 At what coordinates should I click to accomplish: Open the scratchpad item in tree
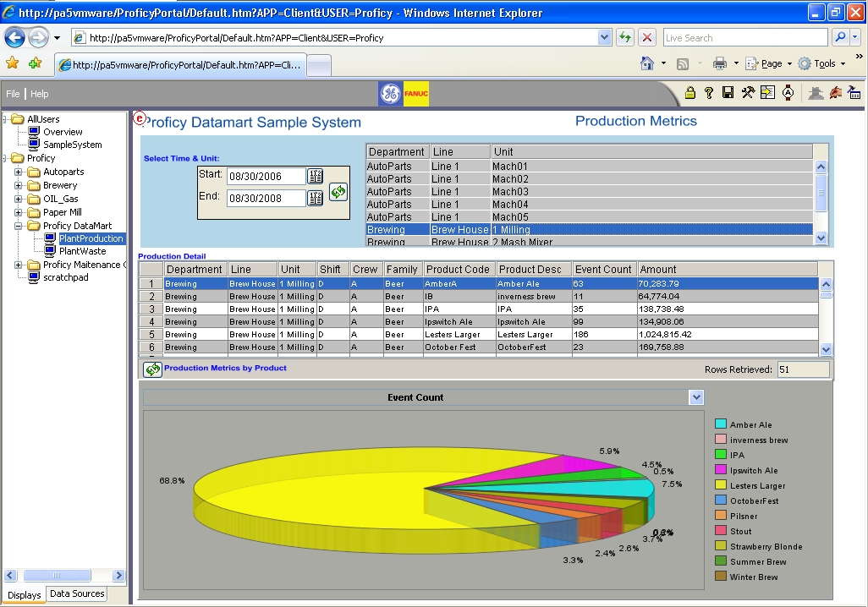(65, 277)
